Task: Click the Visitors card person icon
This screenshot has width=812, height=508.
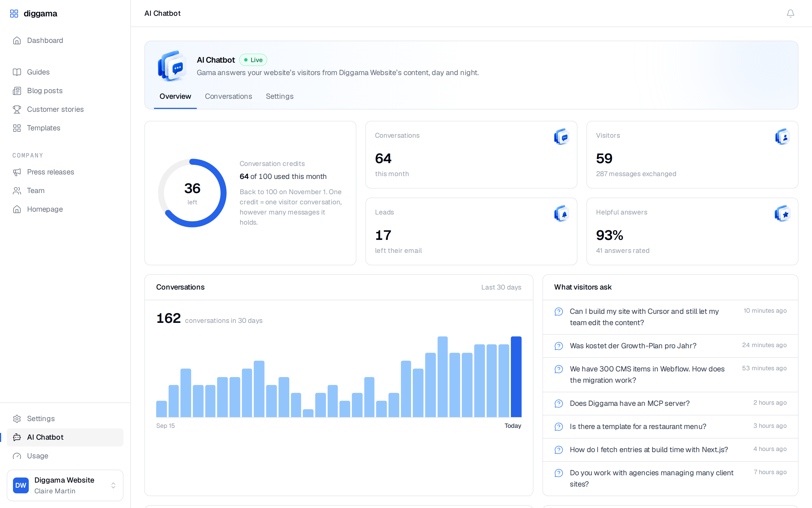Action: (x=782, y=137)
